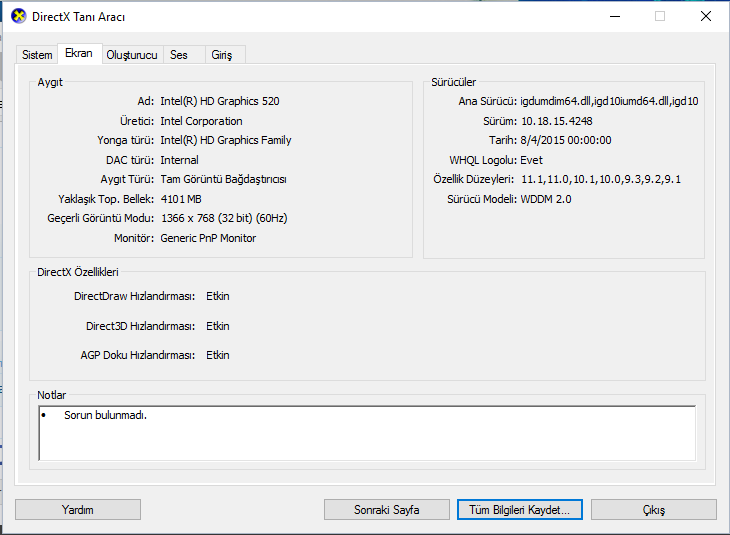Click the text 'Sorun bulunmadı.'

tap(105, 415)
